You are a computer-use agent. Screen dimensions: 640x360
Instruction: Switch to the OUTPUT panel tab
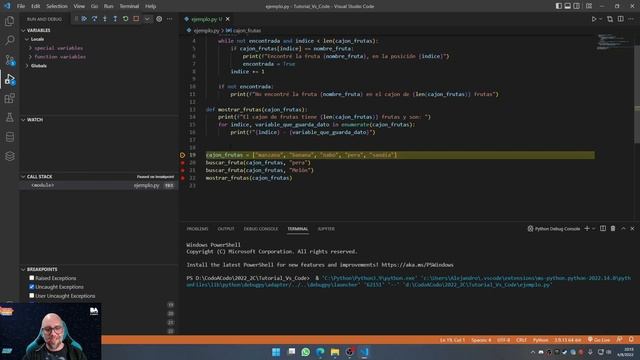pos(226,229)
